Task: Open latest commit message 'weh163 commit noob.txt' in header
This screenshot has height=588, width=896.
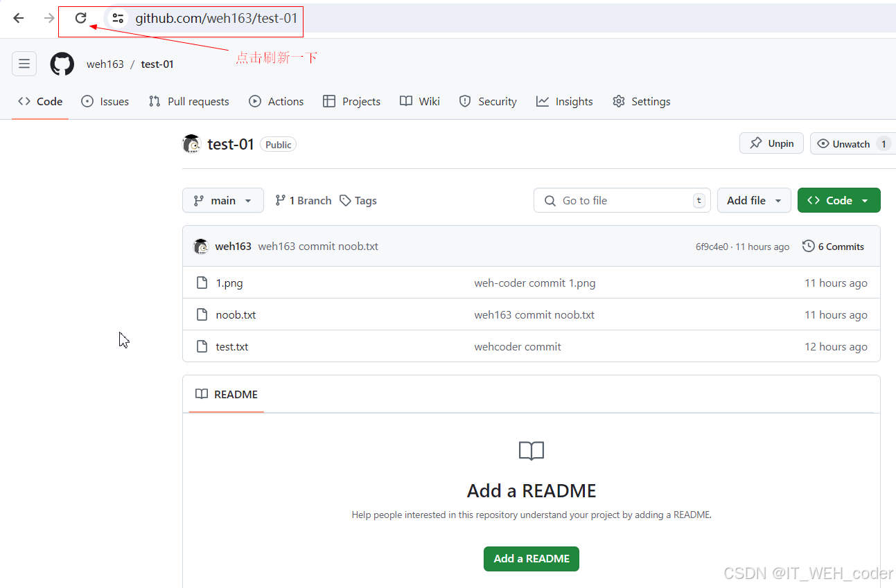Action: coord(318,246)
